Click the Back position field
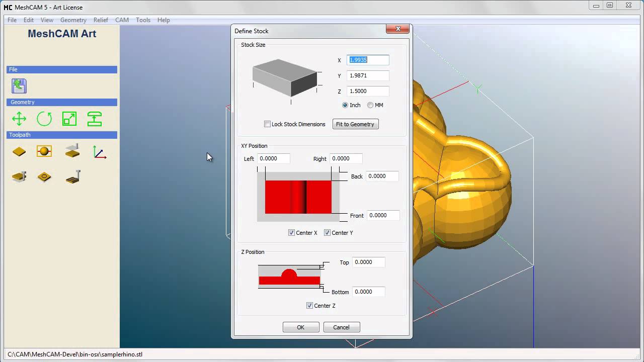The width and height of the screenshot is (644, 362). (x=382, y=176)
